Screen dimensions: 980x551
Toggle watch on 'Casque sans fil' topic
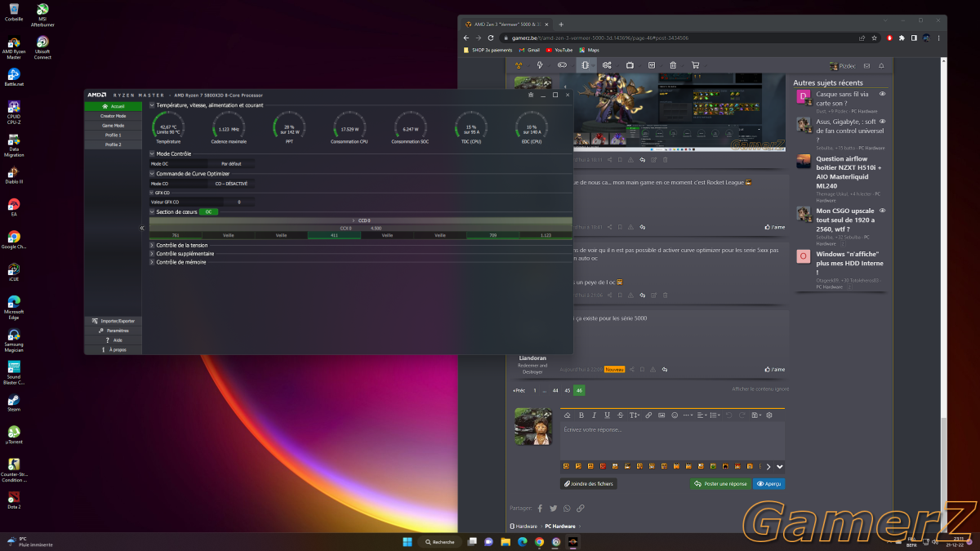[x=883, y=94]
